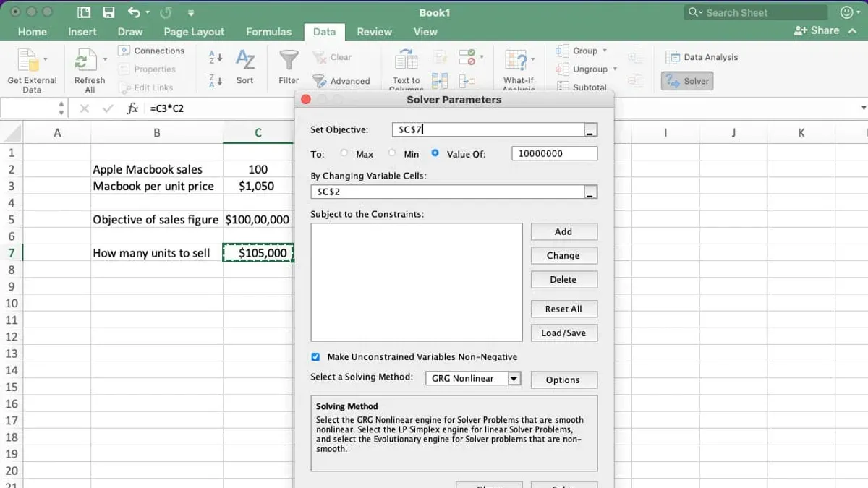
Task: Open the View tab
Action: [x=425, y=32]
